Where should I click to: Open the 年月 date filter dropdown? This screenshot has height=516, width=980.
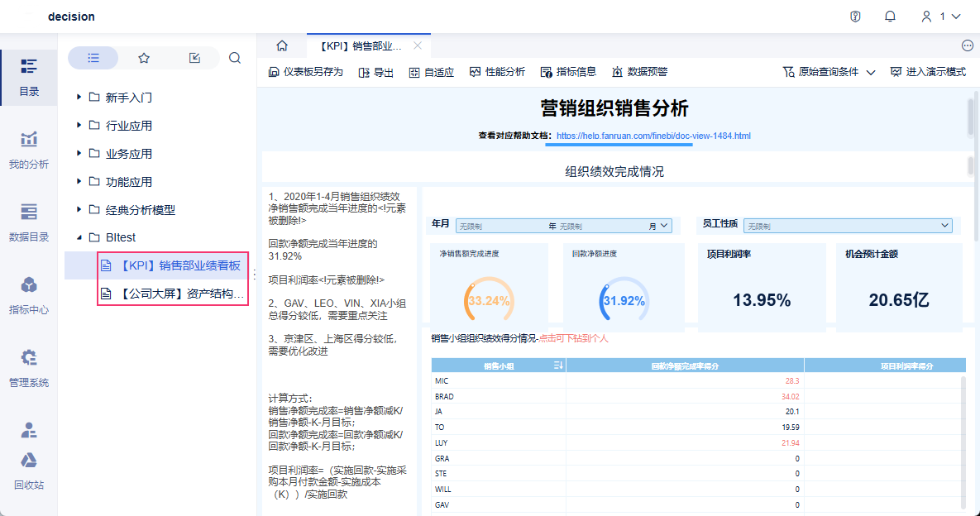564,226
